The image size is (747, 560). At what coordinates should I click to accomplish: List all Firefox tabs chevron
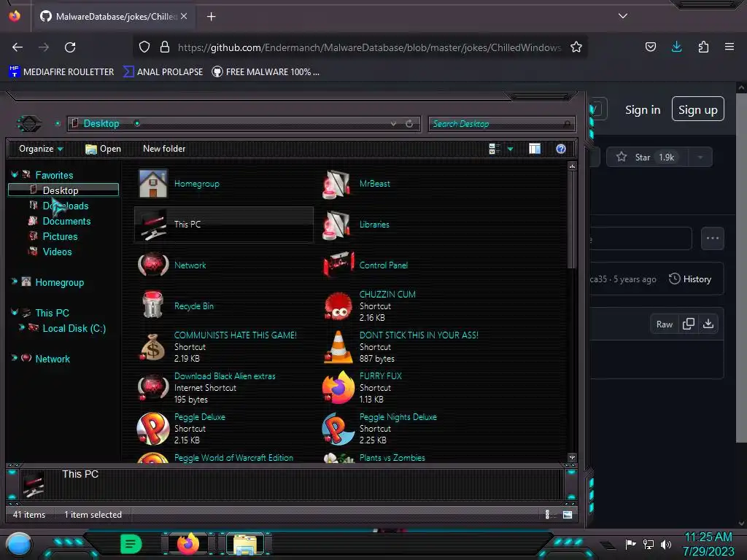(623, 16)
